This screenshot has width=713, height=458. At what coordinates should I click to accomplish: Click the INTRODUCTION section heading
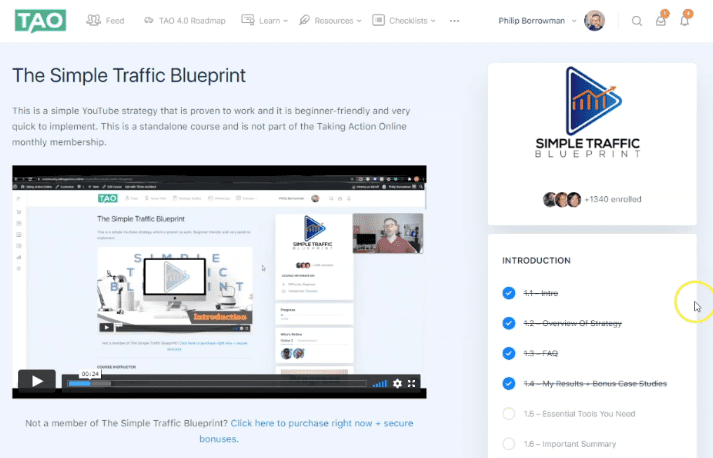tap(536, 261)
